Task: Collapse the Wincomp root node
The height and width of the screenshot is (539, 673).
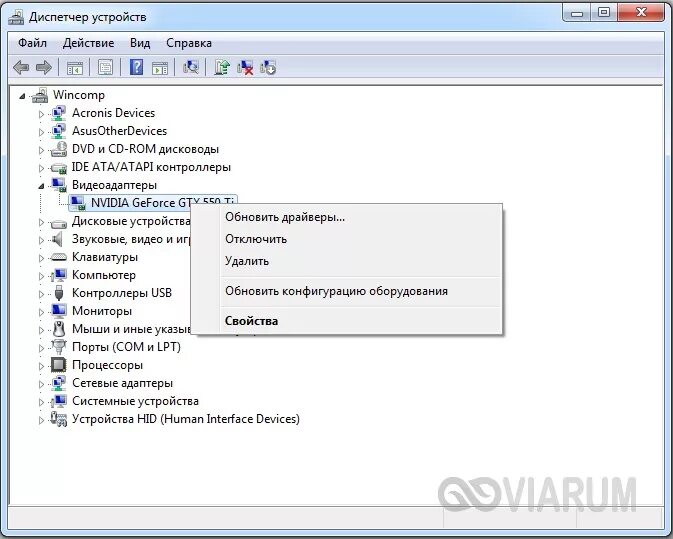Action: [22, 97]
